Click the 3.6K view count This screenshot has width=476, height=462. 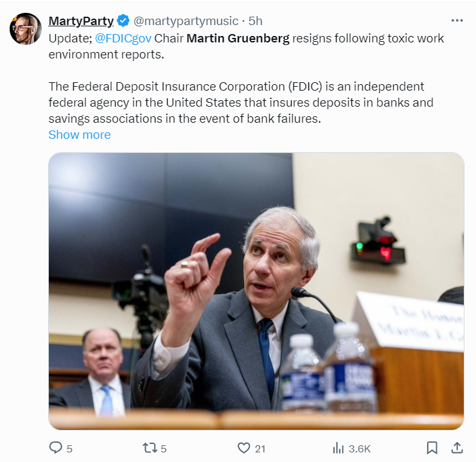pos(360,449)
